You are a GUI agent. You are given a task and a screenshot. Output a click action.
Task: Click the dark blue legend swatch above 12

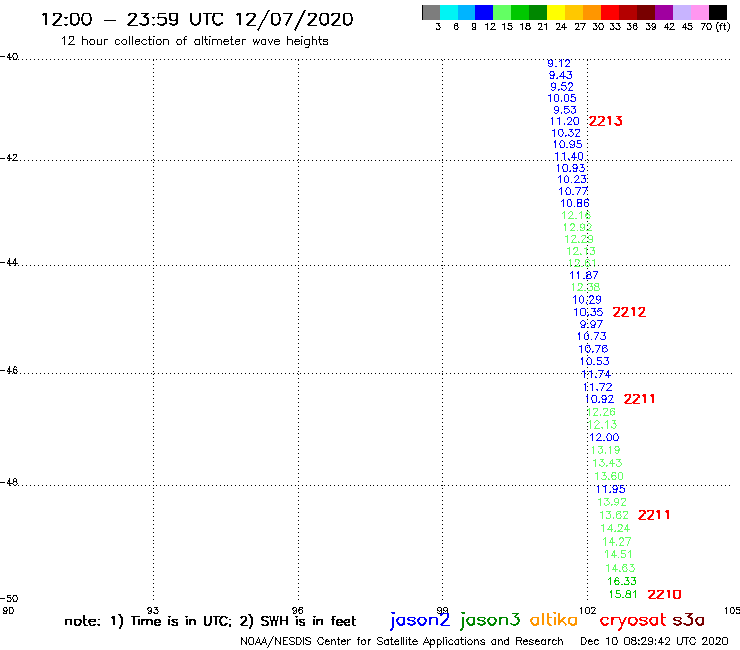tap(484, 13)
